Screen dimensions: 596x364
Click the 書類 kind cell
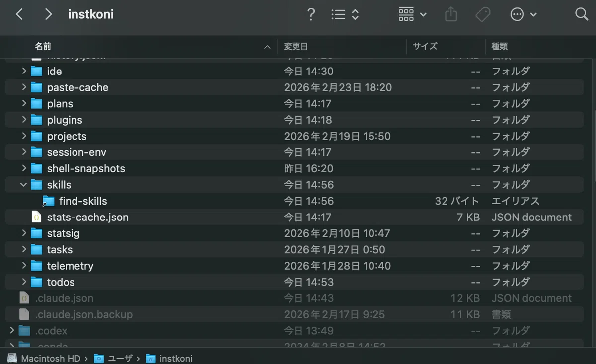(501, 314)
